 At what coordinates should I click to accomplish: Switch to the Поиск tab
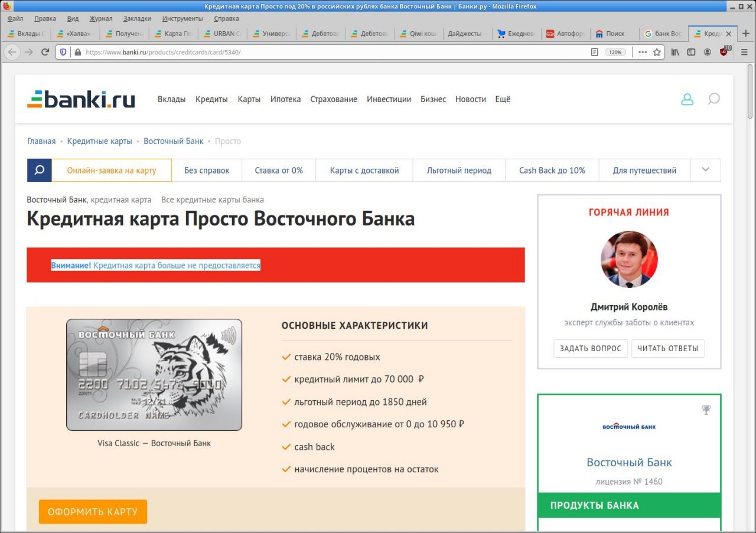[614, 34]
